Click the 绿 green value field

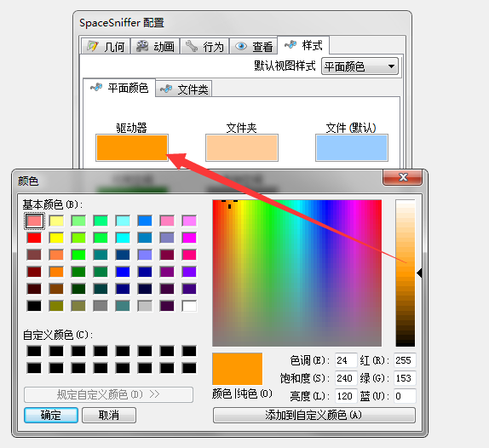(405, 378)
